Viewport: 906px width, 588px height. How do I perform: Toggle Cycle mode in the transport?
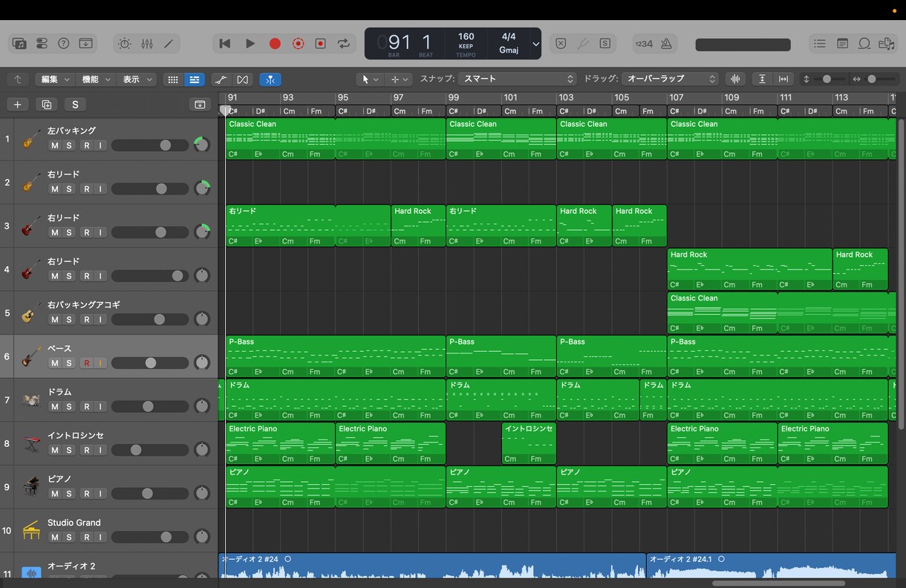(344, 44)
